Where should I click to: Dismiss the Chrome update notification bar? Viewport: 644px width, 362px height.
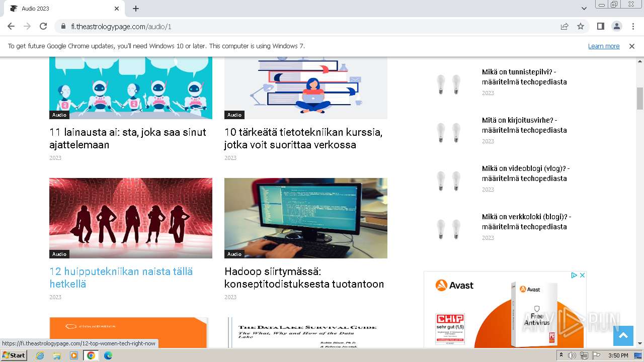[x=632, y=46]
